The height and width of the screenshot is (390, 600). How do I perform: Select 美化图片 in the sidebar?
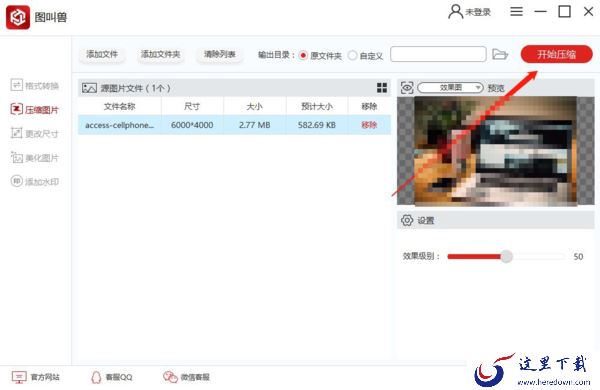pos(35,158)
